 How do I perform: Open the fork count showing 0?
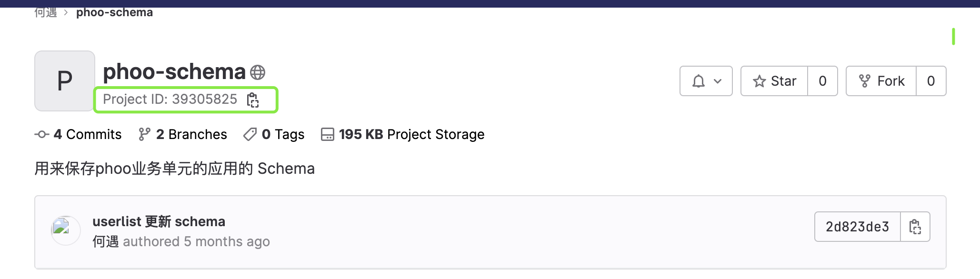[x=931, y=81]
